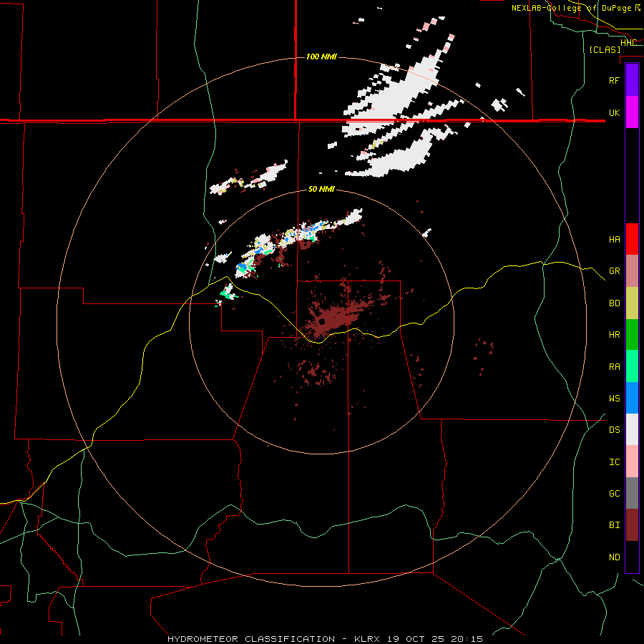Click the ND legend label
Image resolution: width=644 pixels, height=644 pixels.
615,557
